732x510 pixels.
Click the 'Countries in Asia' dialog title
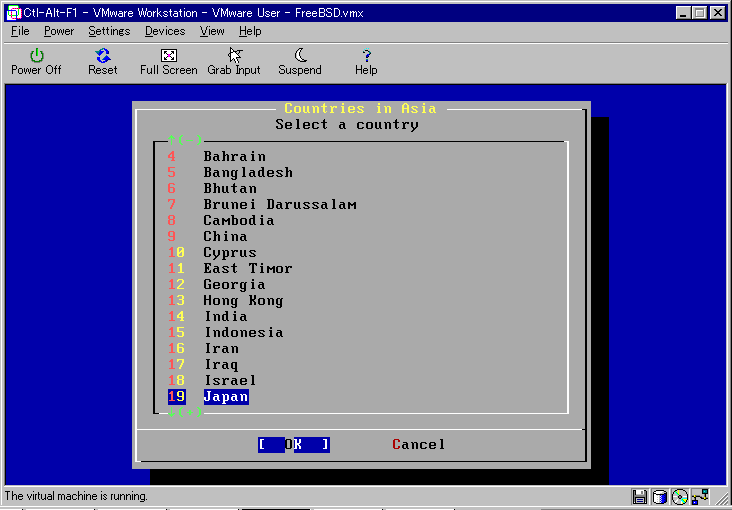pyautogui.click(x=360, y=108)
